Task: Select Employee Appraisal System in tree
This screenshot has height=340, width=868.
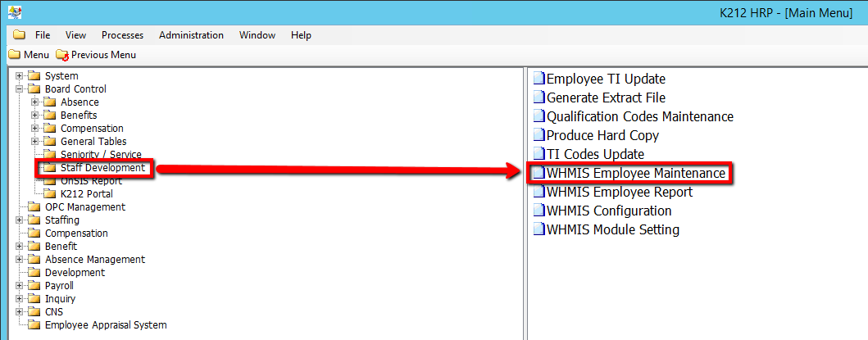Action: (x=105, y=325)
